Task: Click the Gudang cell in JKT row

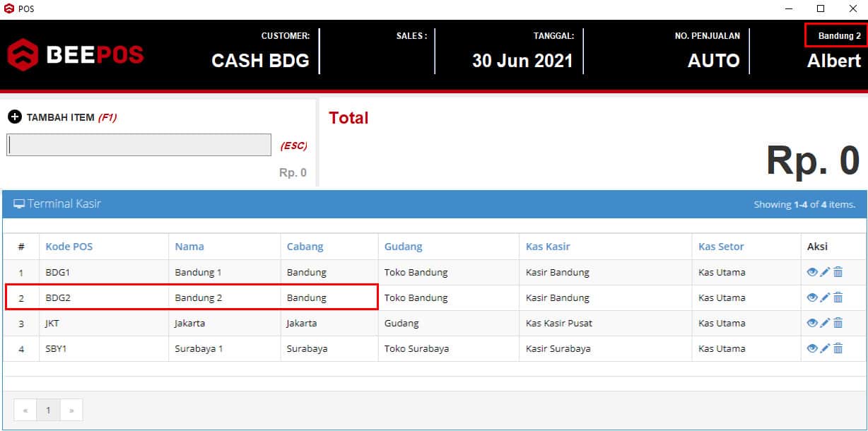Action: pos(448,323)
